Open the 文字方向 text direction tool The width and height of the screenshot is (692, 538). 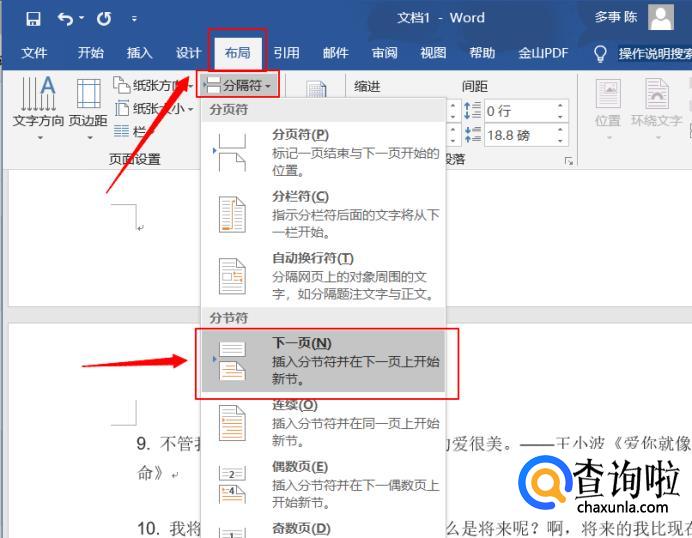[x=39, y=108]
